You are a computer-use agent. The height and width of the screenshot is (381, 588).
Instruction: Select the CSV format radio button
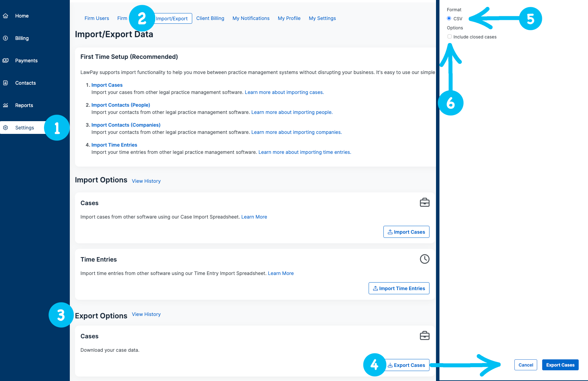(449, 19)
